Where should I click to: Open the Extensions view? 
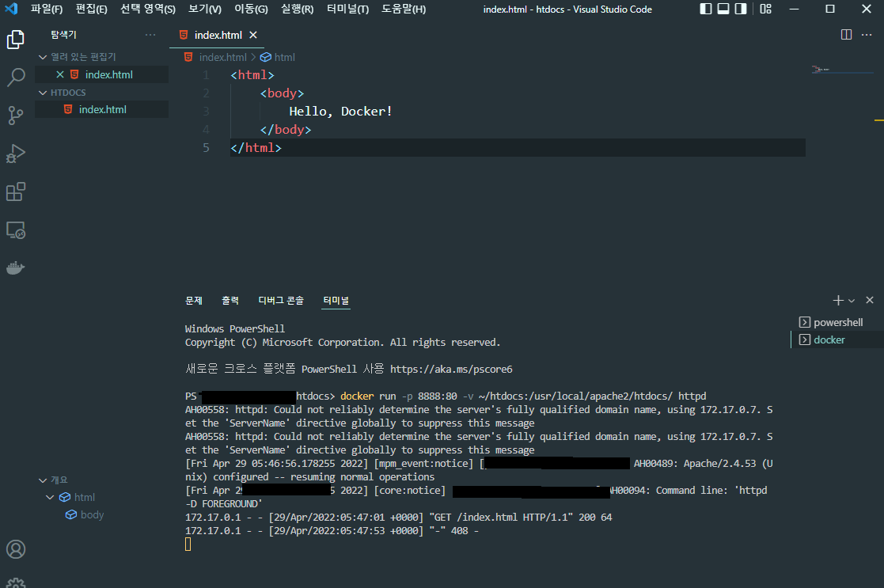click(16, 192)
